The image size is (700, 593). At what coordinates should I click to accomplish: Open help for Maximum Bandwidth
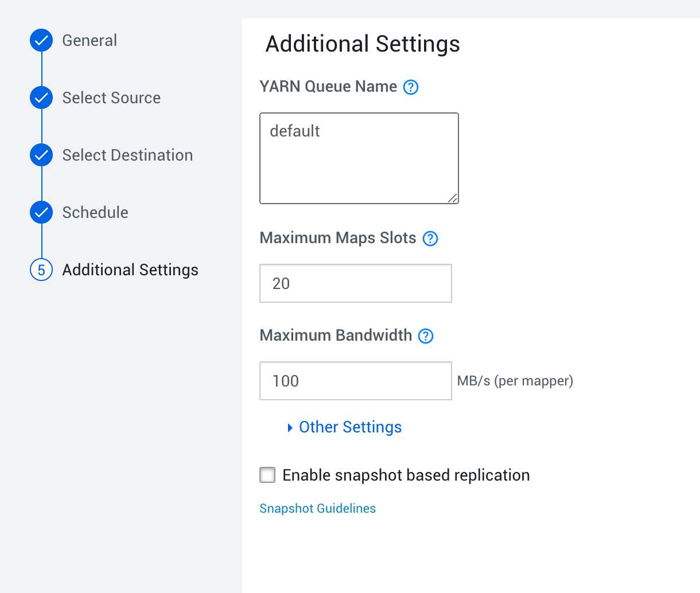pos(425,336)
